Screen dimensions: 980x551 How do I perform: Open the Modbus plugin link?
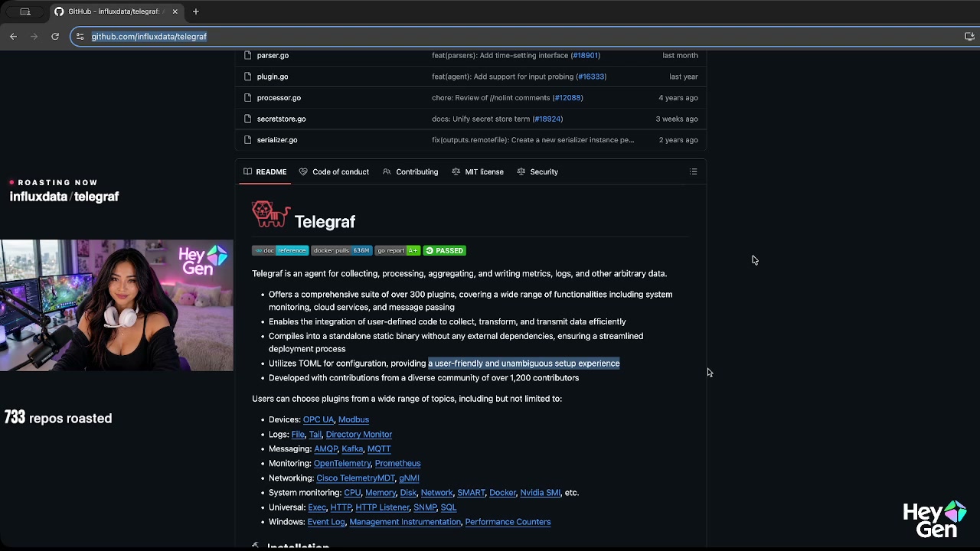pyautogui.click(x=354, y=419)
